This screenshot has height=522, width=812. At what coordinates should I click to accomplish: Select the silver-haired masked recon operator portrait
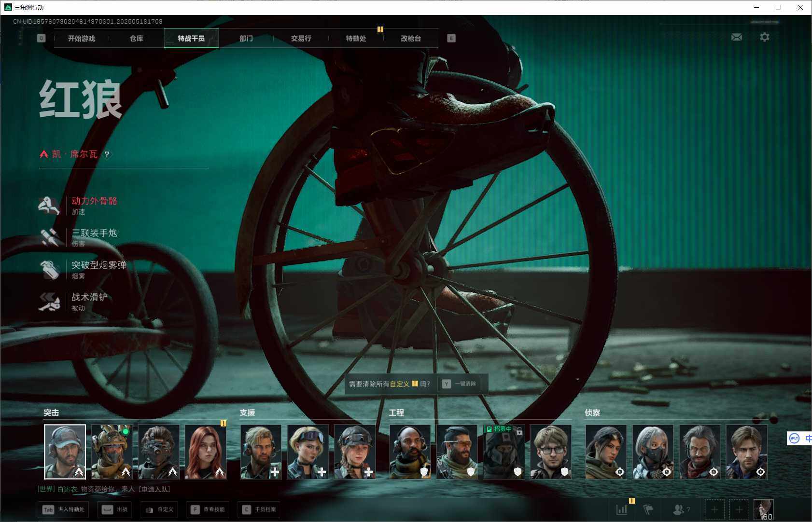point(653,452)
